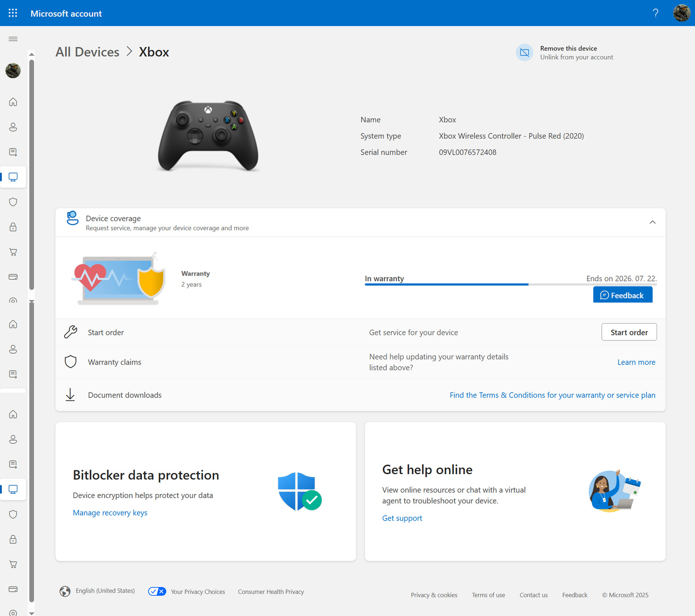695x616 pixels.
Task: Click the wrench icon beside Start order
Action: pyautogui.click(x=70, y=332)
